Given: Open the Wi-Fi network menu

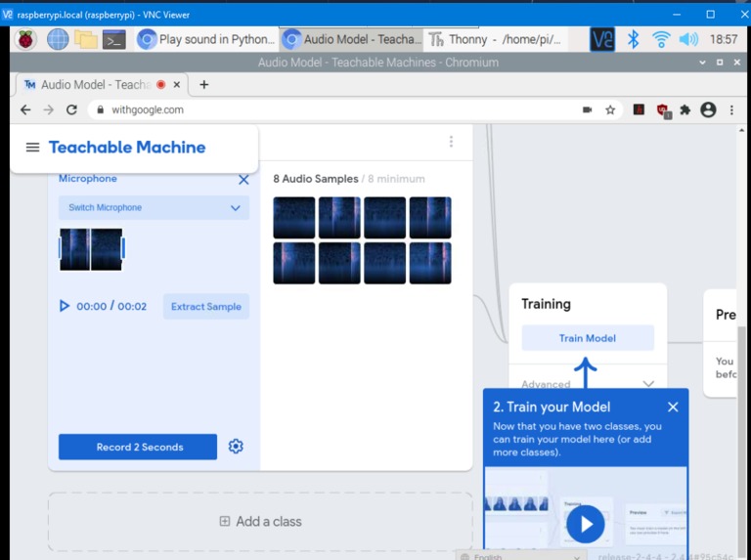Looking at the screenshot, I should coord(661,39).
